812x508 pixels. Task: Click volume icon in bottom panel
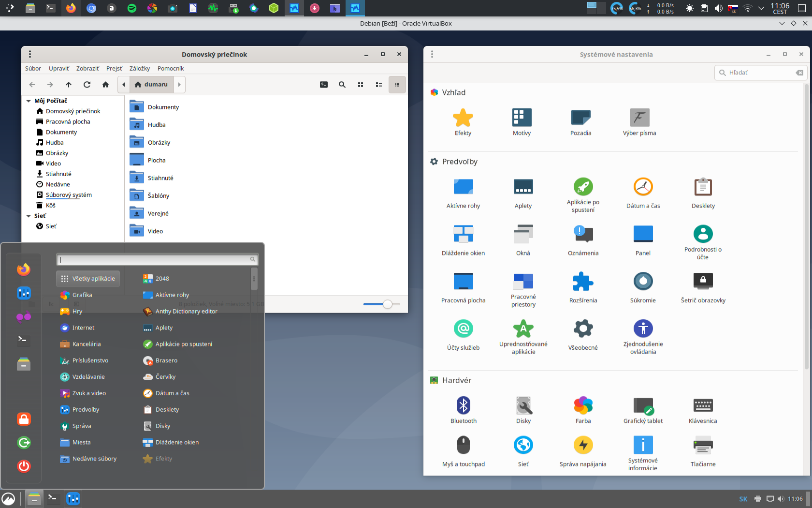pyautogui.click(x=781, y=499)
